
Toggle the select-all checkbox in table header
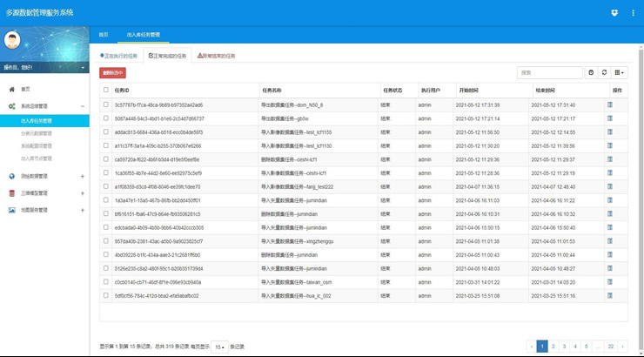point(106,90)
